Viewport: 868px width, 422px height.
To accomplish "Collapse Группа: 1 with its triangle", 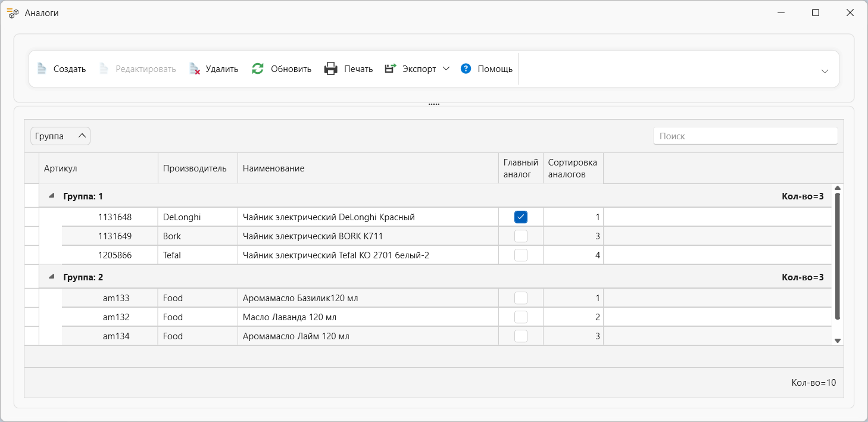I will [51, 196].
